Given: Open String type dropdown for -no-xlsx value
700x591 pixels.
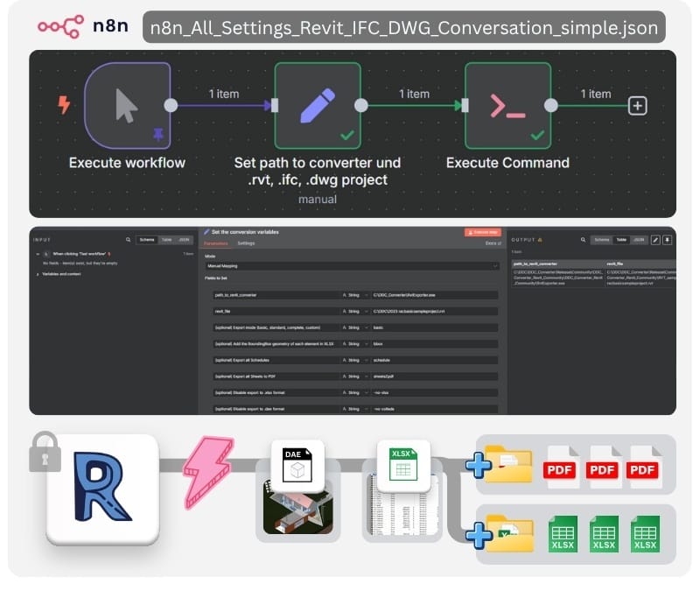Looking at the screenshot, I should (x=355, y=393).
